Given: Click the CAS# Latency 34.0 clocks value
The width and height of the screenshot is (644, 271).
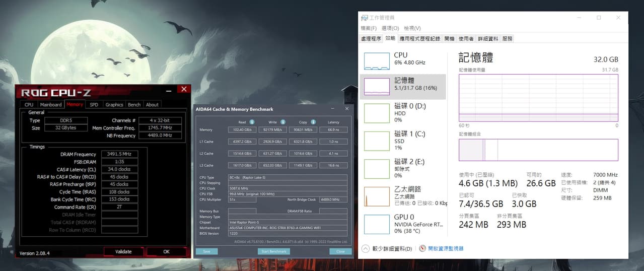Looking at the screenshot, I should coord(119,169).
